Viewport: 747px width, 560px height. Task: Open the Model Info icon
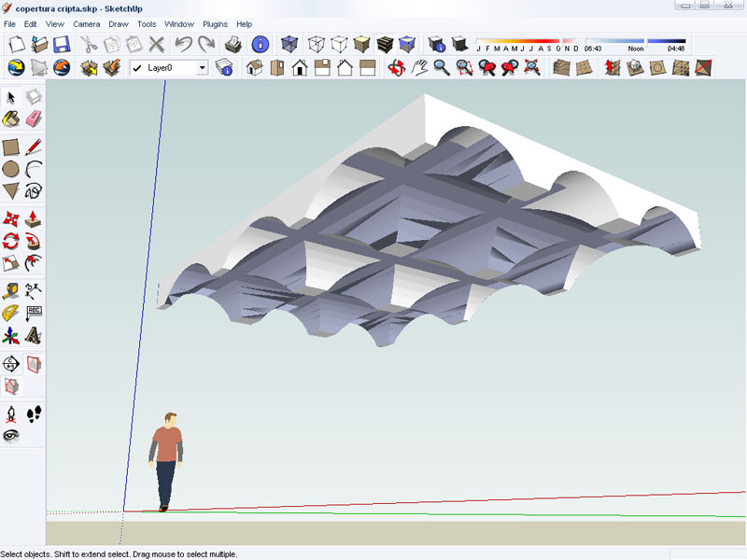point(261,44)
